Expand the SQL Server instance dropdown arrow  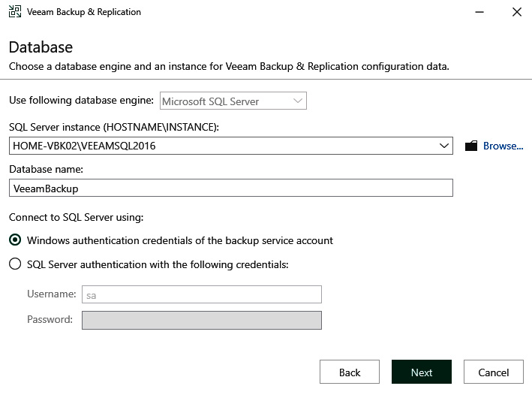[443, 146]
